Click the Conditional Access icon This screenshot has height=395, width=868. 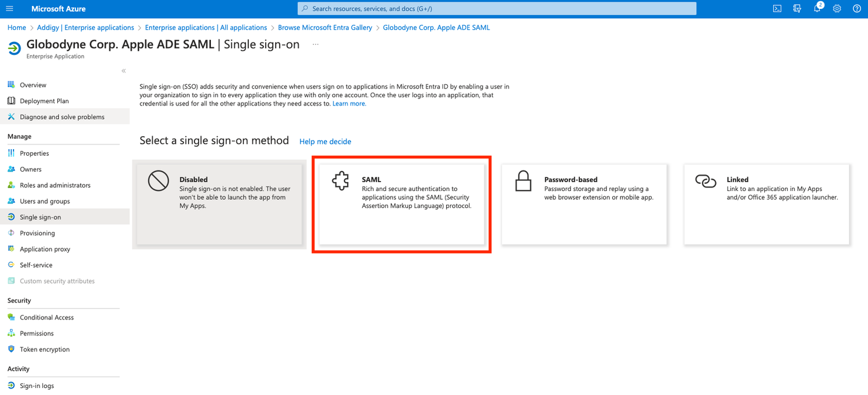[11, 317]
